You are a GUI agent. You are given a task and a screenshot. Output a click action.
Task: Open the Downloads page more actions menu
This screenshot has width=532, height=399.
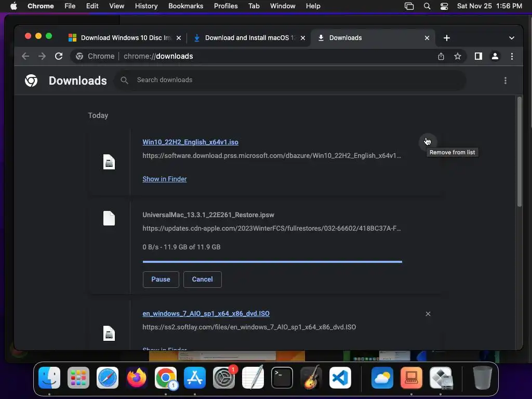tap(506, 81)
